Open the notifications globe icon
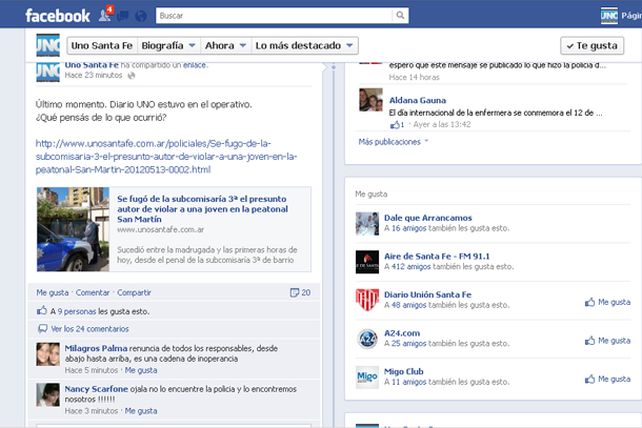Screen dimensions: 642x428 point(140,16)
